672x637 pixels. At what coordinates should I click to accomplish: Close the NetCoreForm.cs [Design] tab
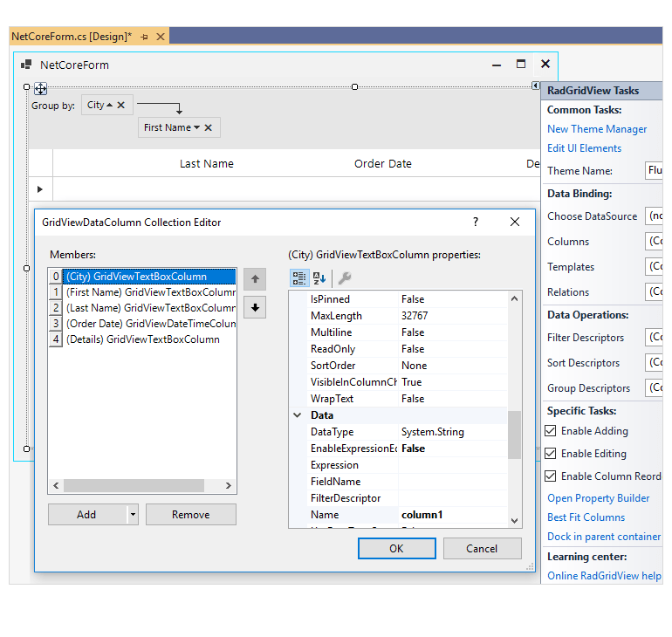[x=161, y=37]
